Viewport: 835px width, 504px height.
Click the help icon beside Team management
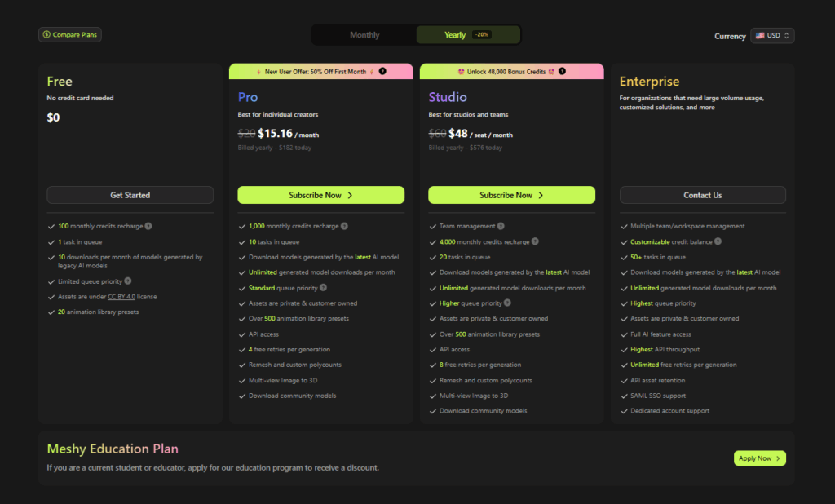pos(500,226)
